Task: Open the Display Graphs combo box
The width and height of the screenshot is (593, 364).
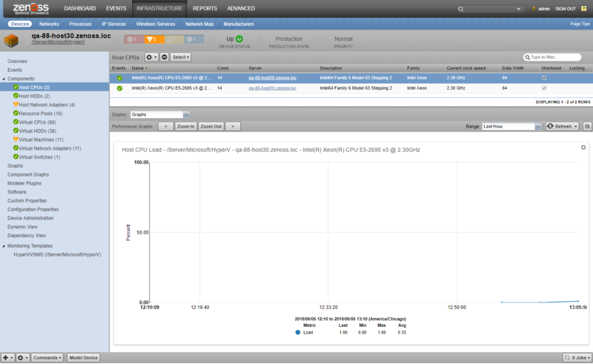Action: pyautogui.click(x=160, y=114)
